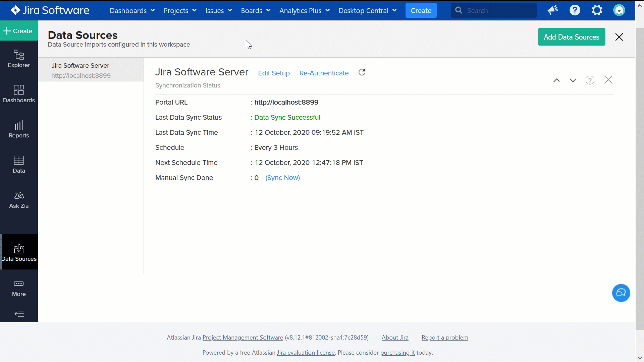
Task: Collapse the left sidebar panel
Action: (19, 314)
